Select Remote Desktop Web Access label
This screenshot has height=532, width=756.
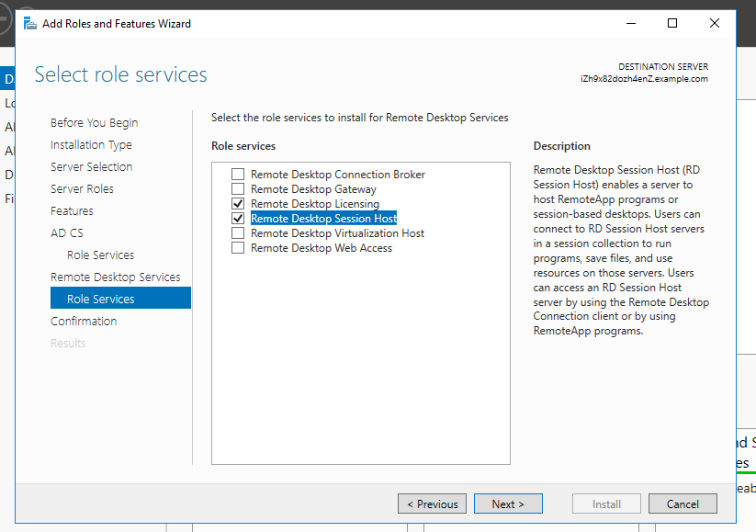322,248
